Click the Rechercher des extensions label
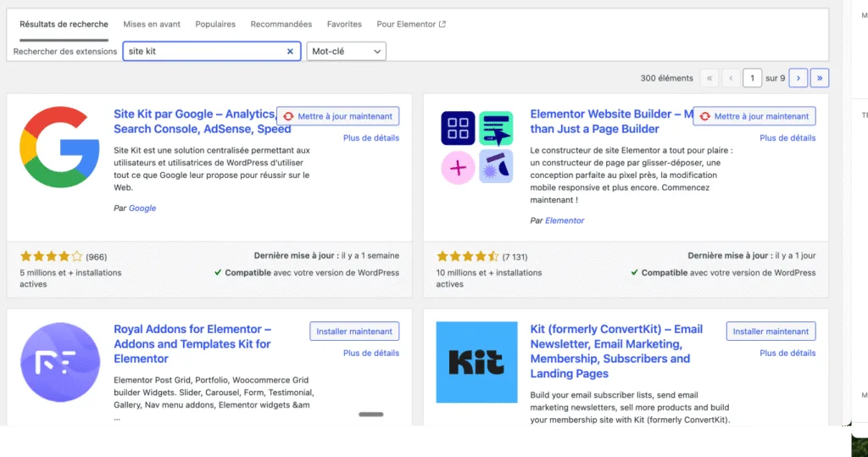 click(64, 52)
